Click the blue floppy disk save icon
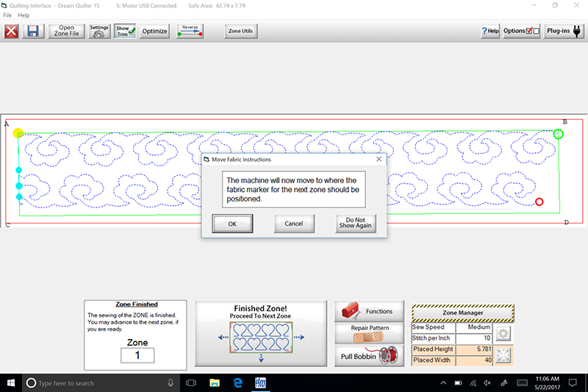Image resolution: width=588 pixels, height=392 pixels. point(33,32)
